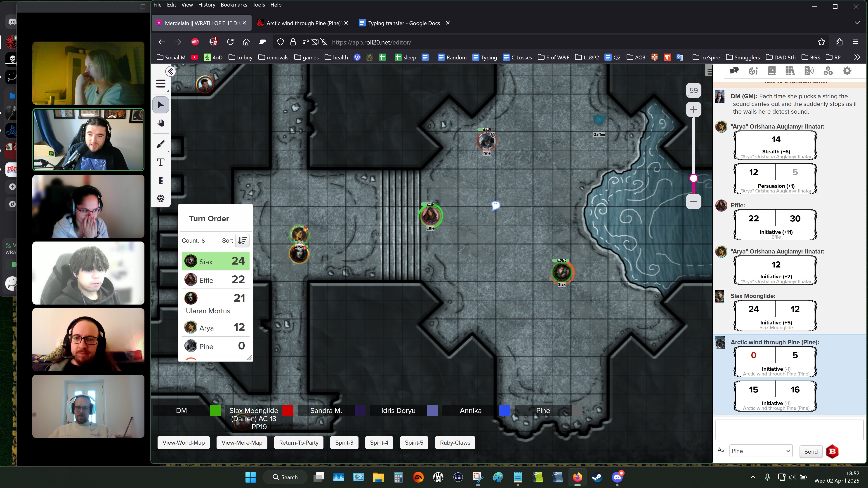Open the Jukebox audio tab

(x=809, y=71)
